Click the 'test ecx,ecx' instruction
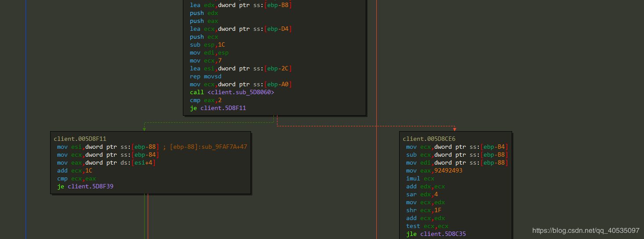 point(427,226)
